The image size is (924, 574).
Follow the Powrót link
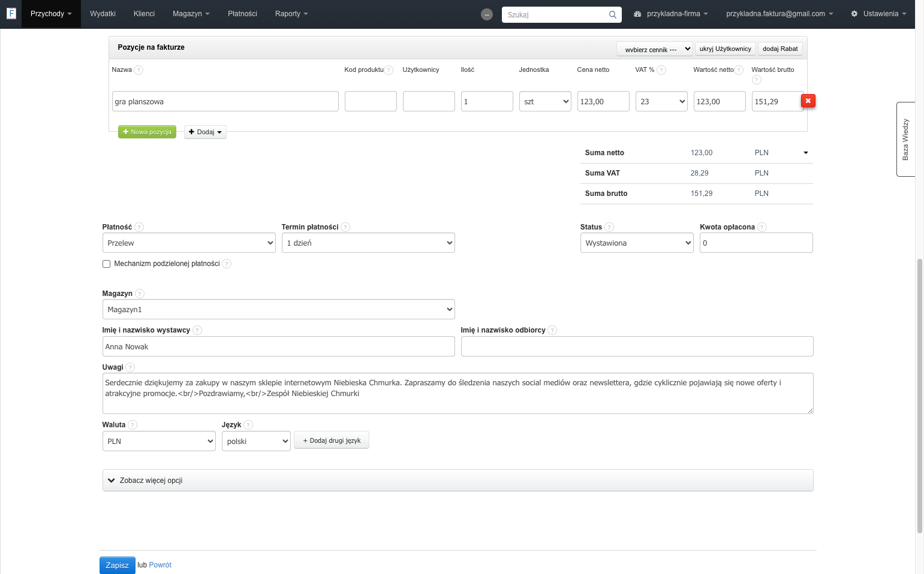[x=160, y=565]
